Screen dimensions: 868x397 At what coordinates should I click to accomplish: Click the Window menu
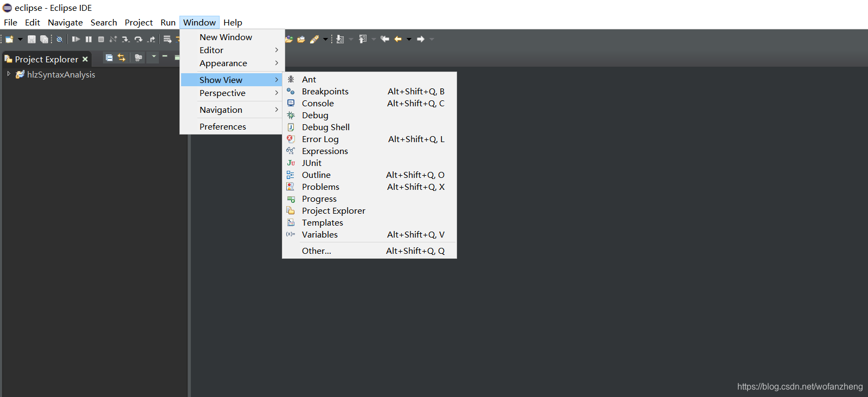(200, 23)
